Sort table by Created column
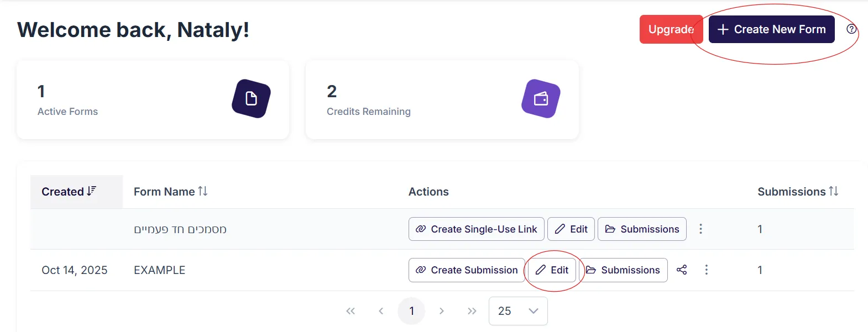868x332 pixels. click(x=69, y=192)
